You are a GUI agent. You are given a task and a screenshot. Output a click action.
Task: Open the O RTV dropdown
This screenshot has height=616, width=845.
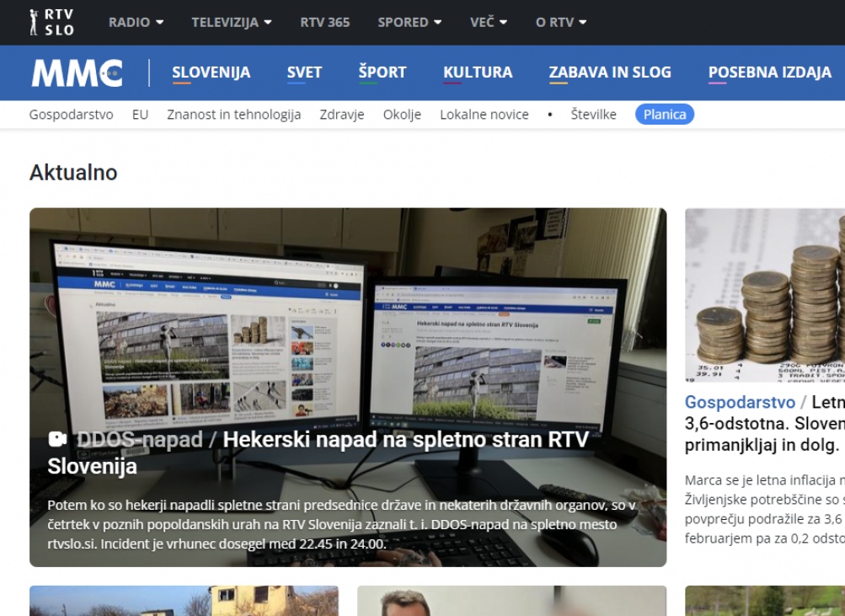(x=561, y=22)
